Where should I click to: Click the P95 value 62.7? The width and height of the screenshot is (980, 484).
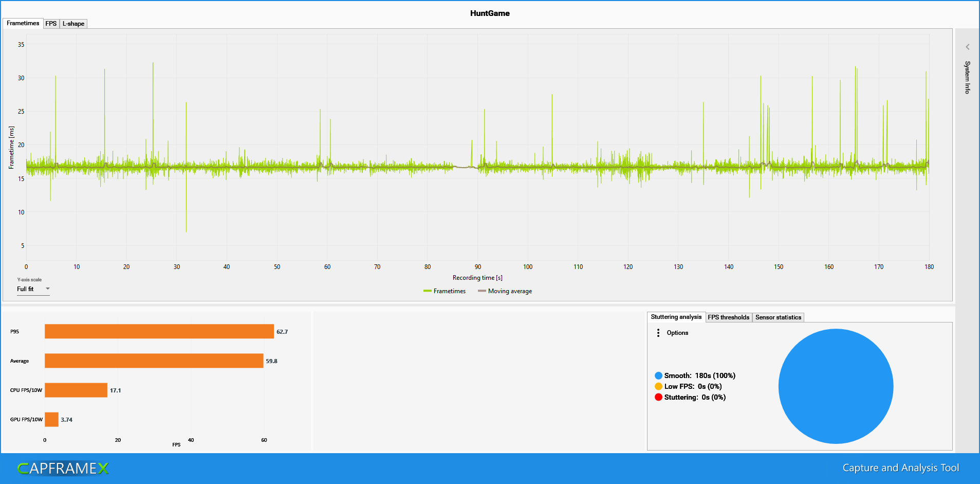click(x=282, y=332)
